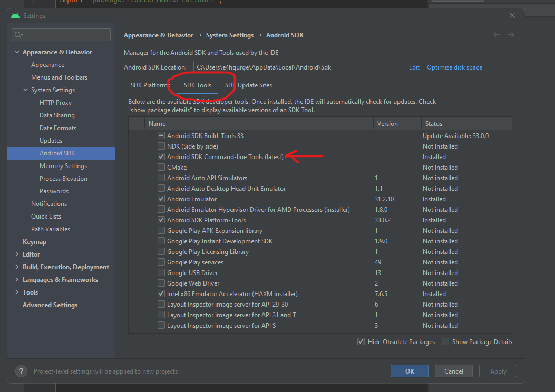Select the SDK Tools tab
This screenshot has height=392, width=555.
click(198, 85)
